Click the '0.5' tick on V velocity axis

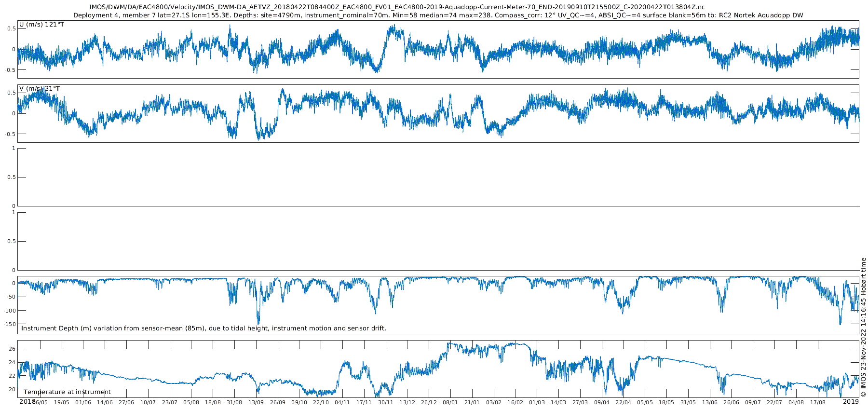pos(12,93)
